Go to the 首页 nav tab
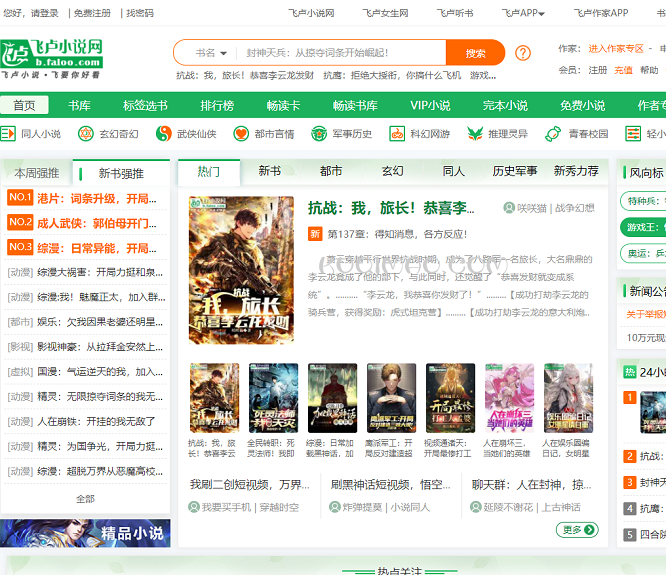 [x=24, y=105]
